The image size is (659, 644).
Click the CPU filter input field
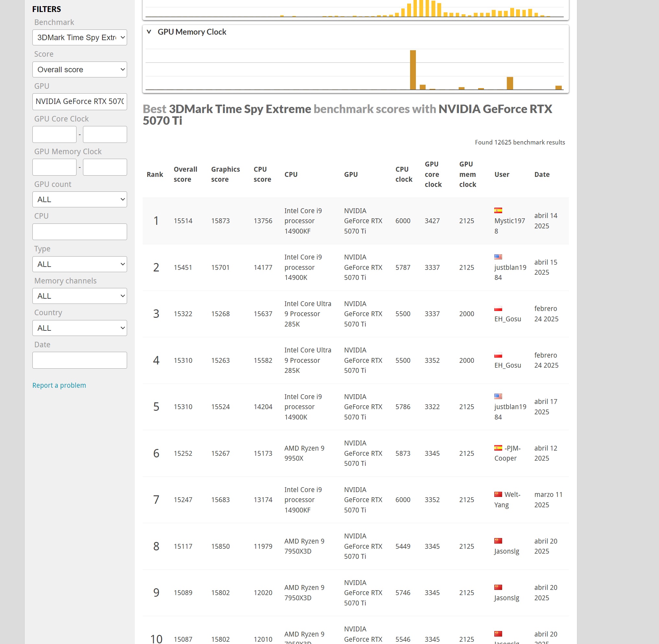coord(79,232)
